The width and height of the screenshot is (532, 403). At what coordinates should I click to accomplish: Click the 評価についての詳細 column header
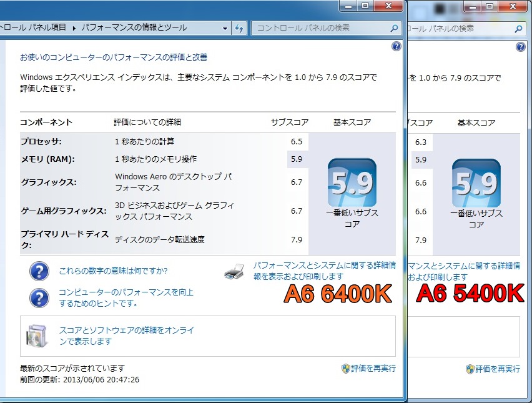coord(147,122)
